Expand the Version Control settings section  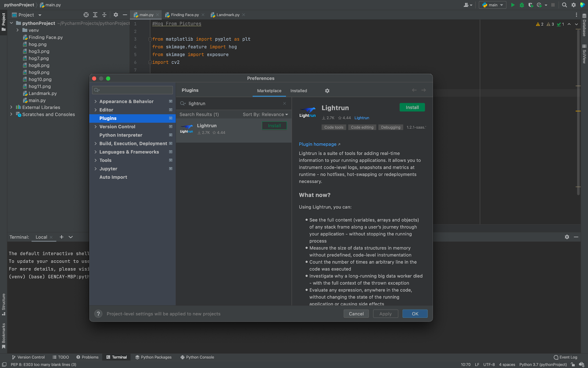(96, 127)
